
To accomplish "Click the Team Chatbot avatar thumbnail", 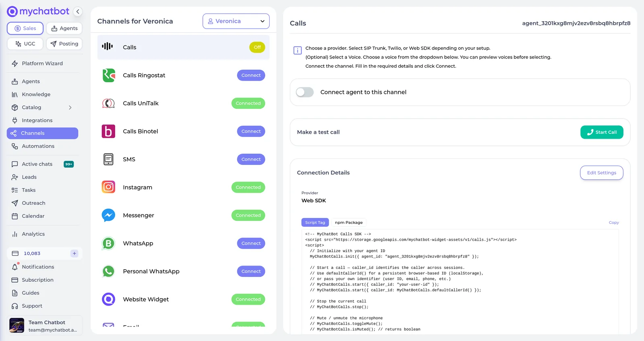I will 17,325.
